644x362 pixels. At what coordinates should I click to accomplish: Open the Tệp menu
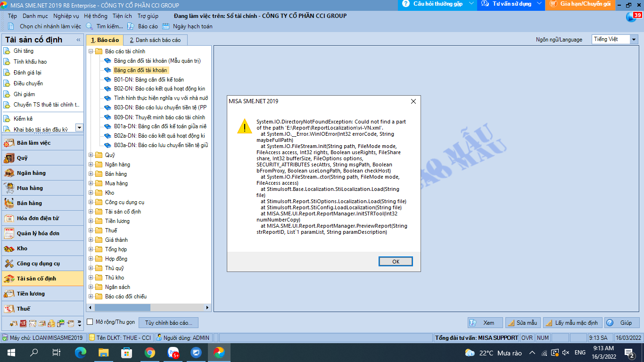(x=13, y=16)
